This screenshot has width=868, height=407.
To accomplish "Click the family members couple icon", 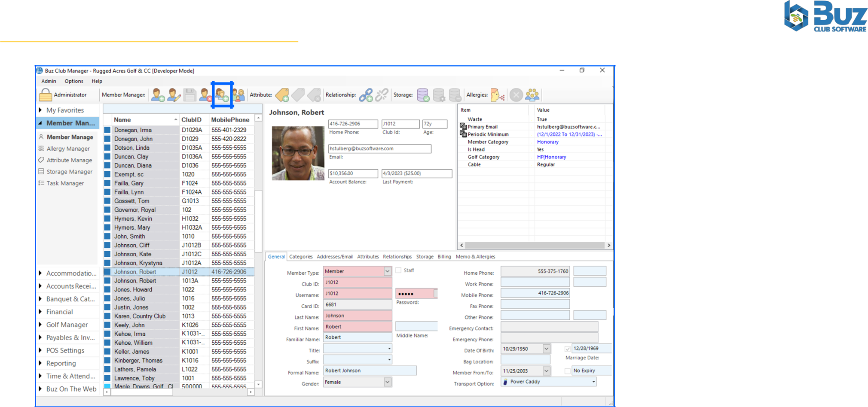I will point(238,95).
